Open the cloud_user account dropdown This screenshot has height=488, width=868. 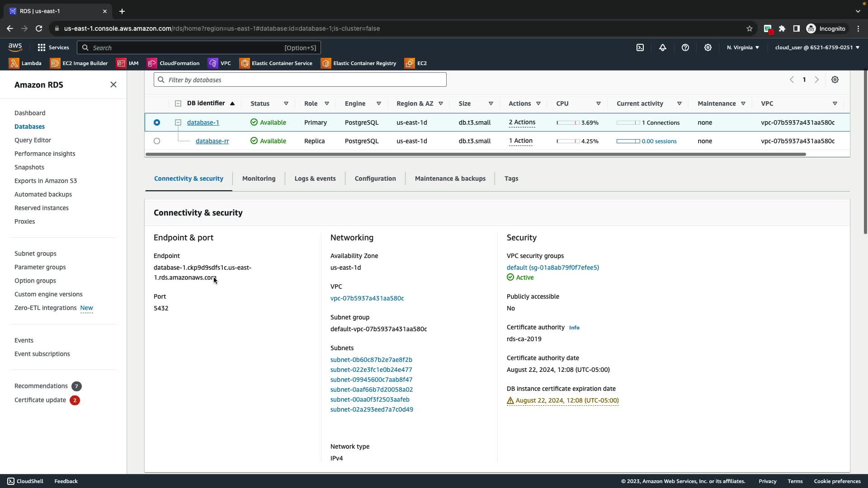tap(817, 47)
